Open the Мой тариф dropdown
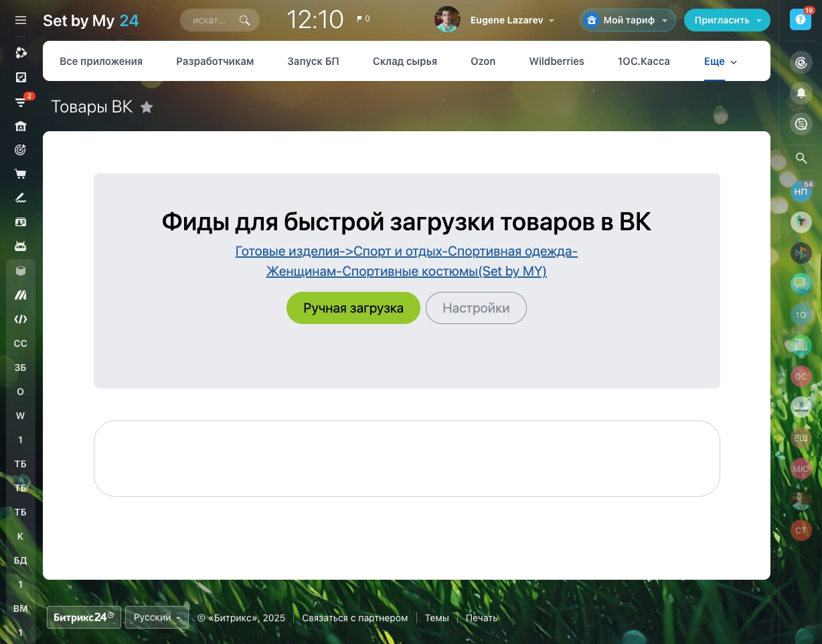Viewport: 822px width, 644px height. coord(627,21)
